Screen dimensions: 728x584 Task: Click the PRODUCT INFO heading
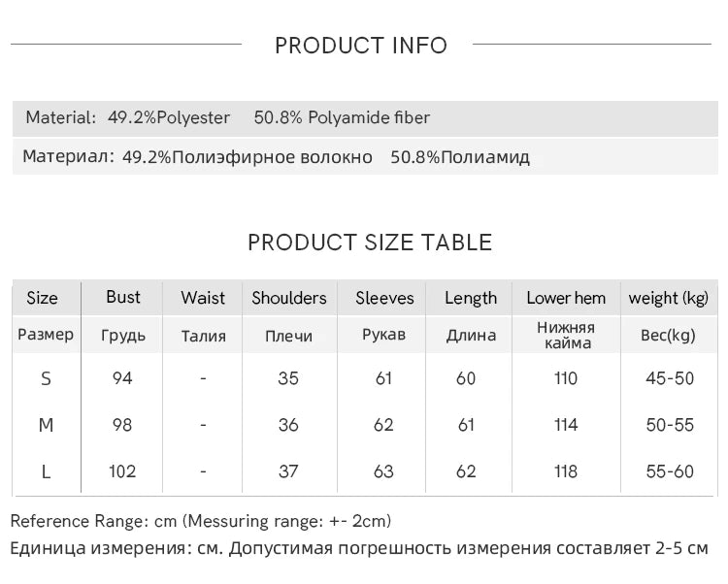361,46
